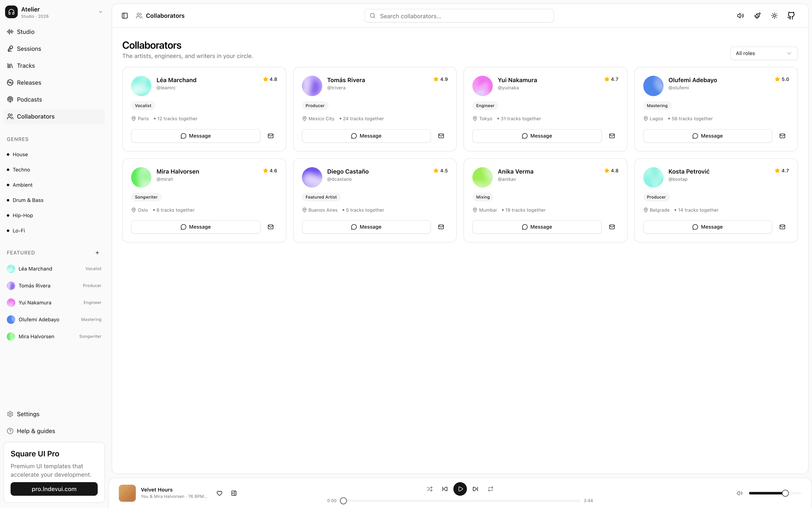Click the sound icon in the top header
The width and height of the screenshot is (812, 508).
(740, 16)
